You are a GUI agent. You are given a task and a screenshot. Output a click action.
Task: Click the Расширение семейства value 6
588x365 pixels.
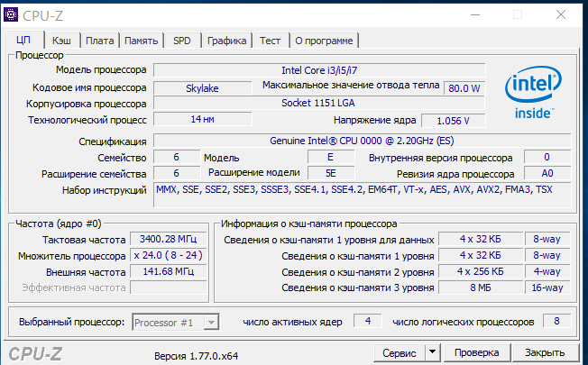click(176, 173)
